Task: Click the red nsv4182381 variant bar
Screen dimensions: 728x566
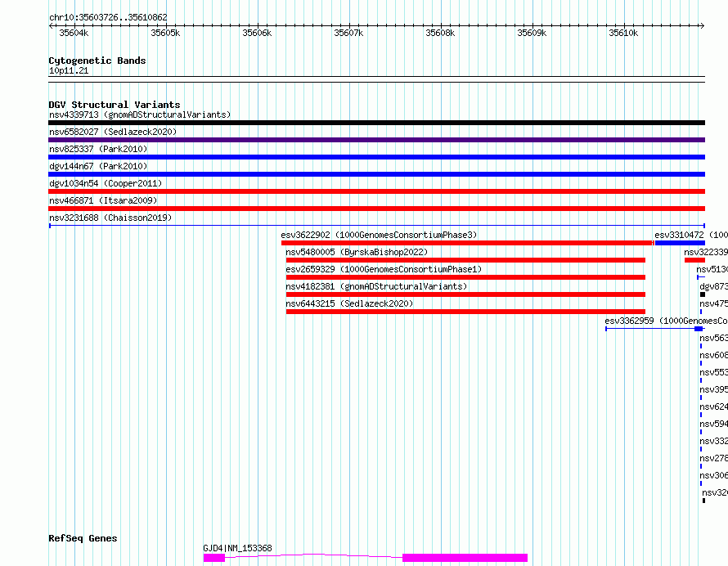Action: point(465,294)
